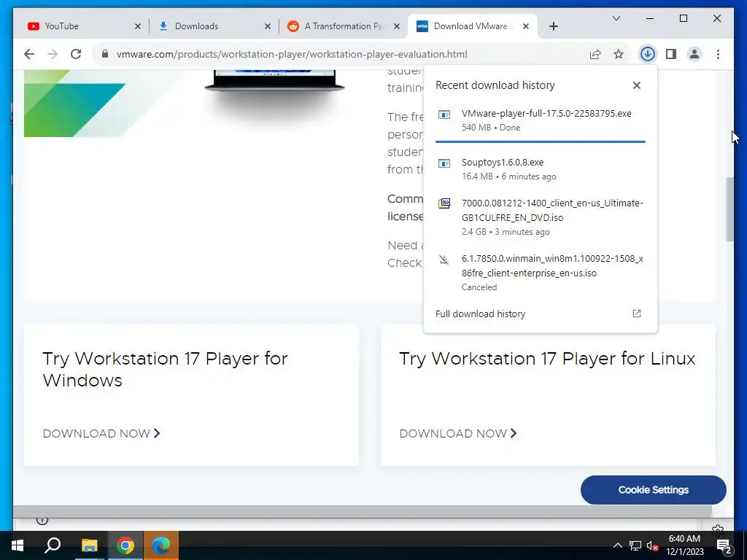Viewport: 747px width, 560px height.
Task: Close the Downloads tab
Action: pyautogui.click(x=267, y=27)
